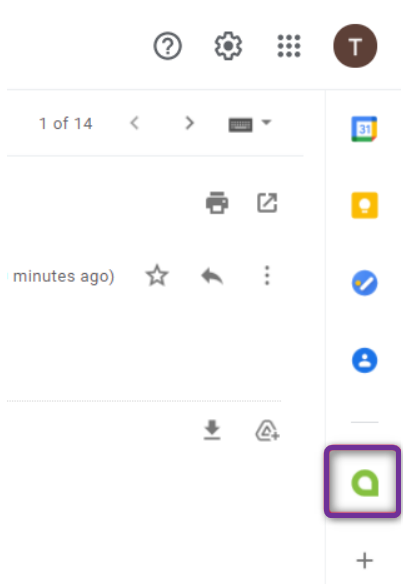Image resolution: width=403 pixels, height=584 pixels.
Task: Open Google Calendar side panel
Action: (364, 129)
